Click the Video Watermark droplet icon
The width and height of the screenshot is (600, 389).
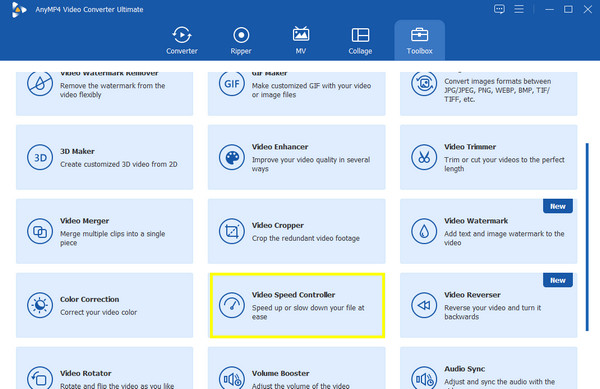tap(424, 231)
